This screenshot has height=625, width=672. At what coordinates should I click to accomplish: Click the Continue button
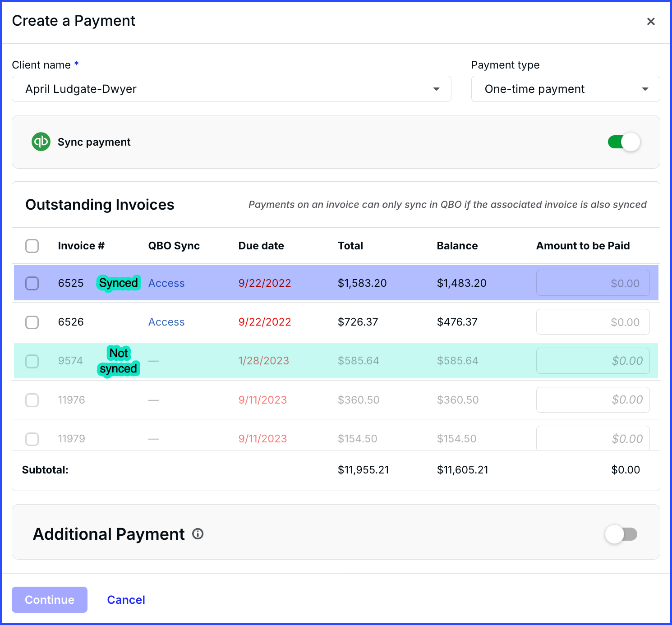[50, 600]
